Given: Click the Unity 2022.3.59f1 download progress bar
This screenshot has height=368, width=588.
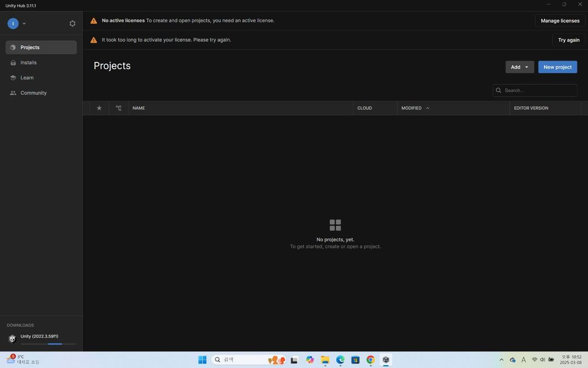Looking at the screenshot, I should click(x=48, y=344).
